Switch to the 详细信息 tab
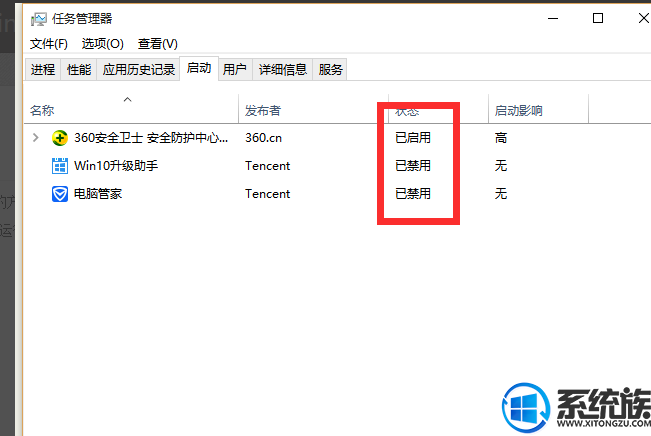Screen dimensions: 651x436 click(282, 69)
